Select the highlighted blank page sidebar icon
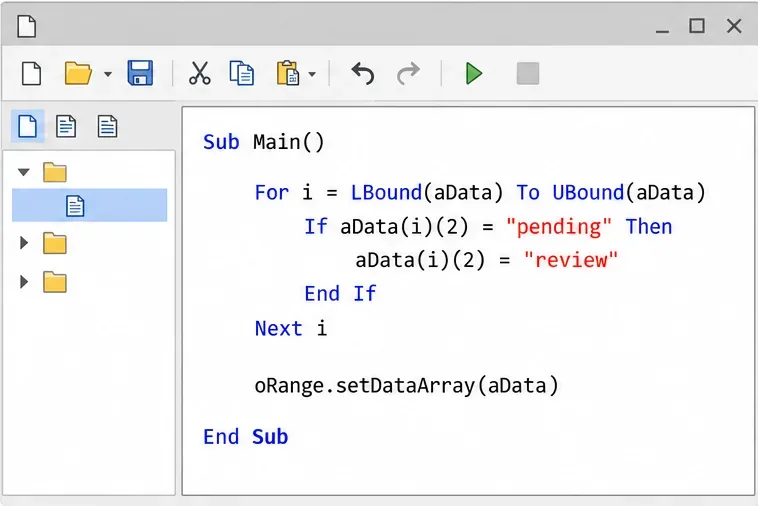758x506 pixels. click(x=28, y=126)
